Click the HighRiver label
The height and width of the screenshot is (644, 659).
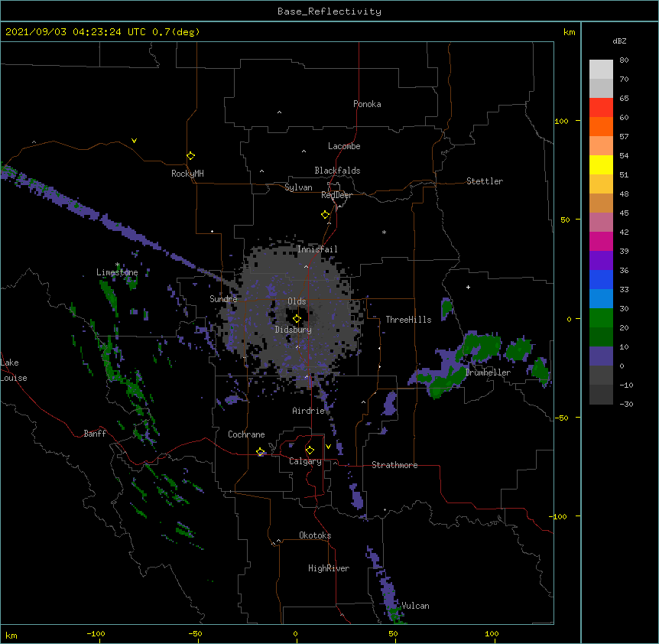pos(329,568)
